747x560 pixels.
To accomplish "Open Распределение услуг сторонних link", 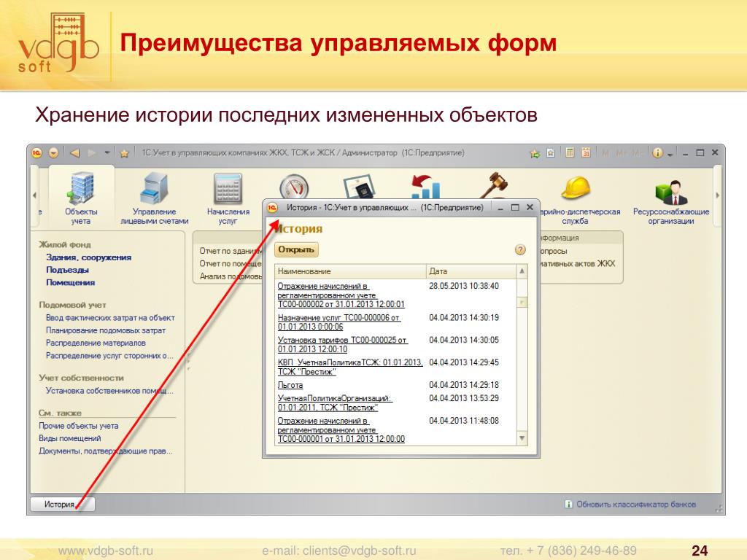I will [109, 356].
